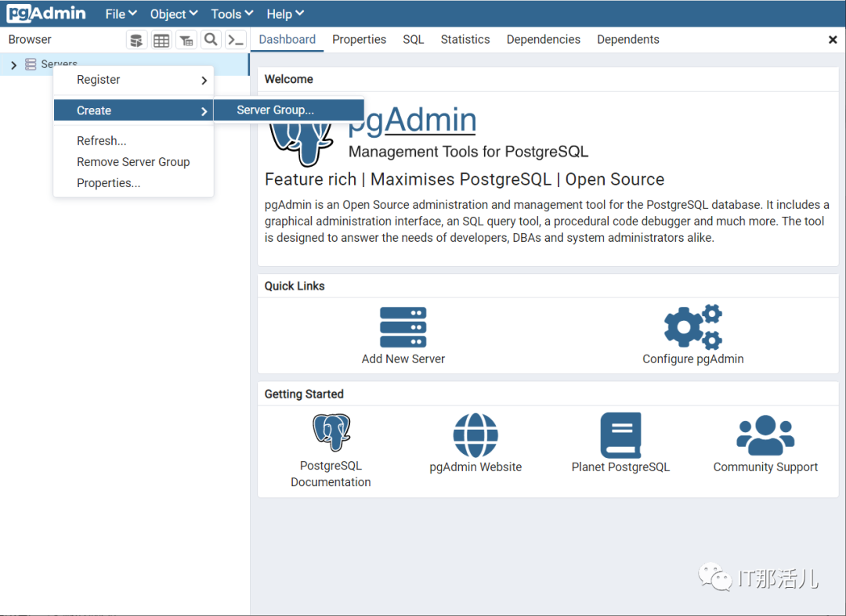The image size is (846, 616).
Task: Choose Remove Server Group option
Action: [133, 162]
